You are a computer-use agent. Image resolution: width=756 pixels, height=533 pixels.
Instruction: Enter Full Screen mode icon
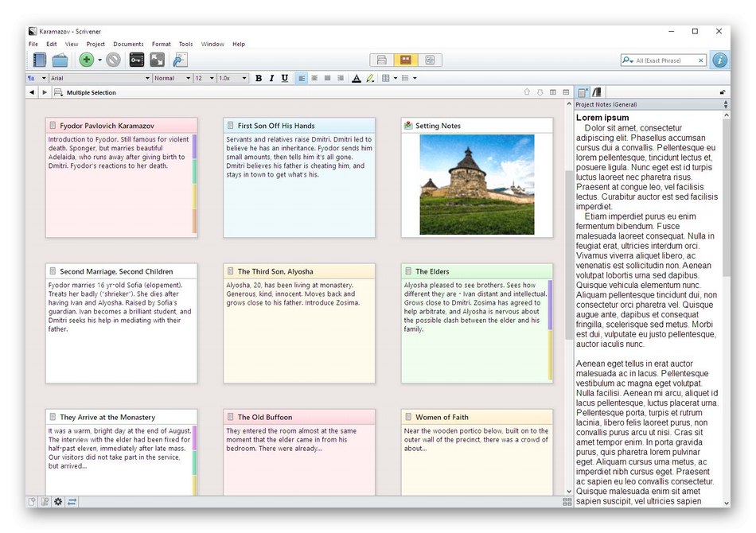[158, 60]
